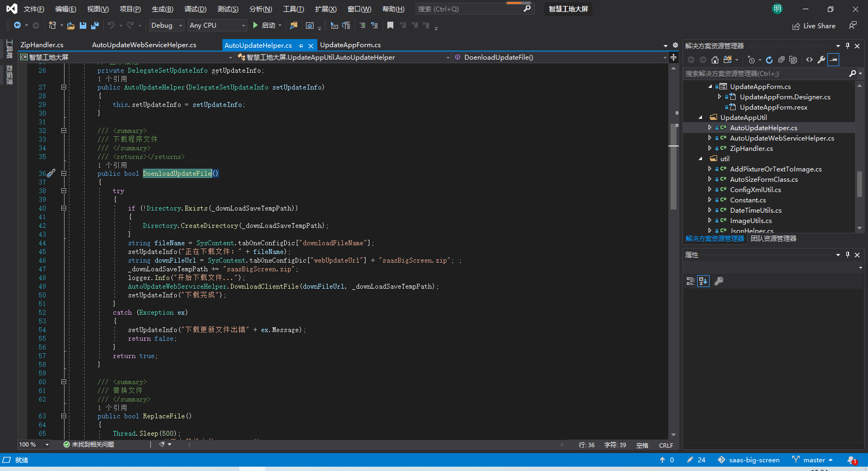Collapse the UpdateAppUtil folder node
Image resolution: width=868 pixels, height=471 pixels.
[x=700, y=118]
